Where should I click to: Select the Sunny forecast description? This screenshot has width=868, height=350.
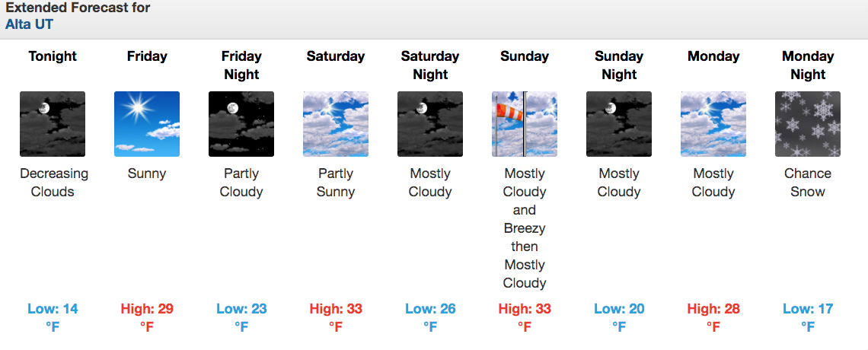pos(147,173)
